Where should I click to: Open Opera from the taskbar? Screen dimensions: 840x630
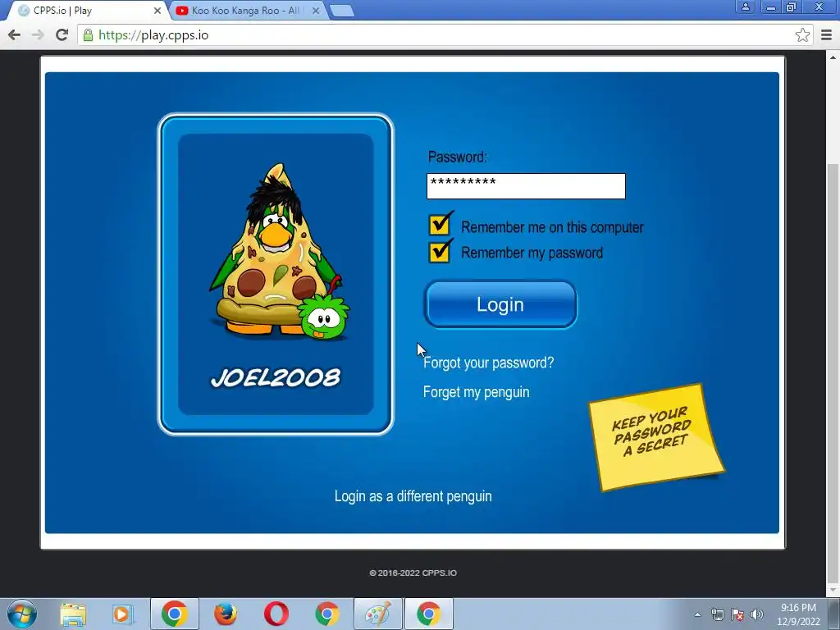pos(276,614)
